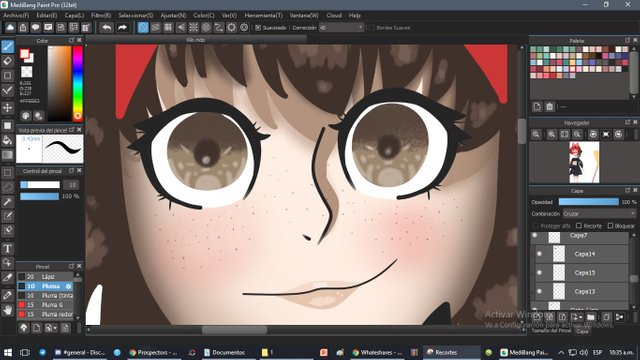
Task: Enable the Bloquear checkbox
Action: click(610, 226)
